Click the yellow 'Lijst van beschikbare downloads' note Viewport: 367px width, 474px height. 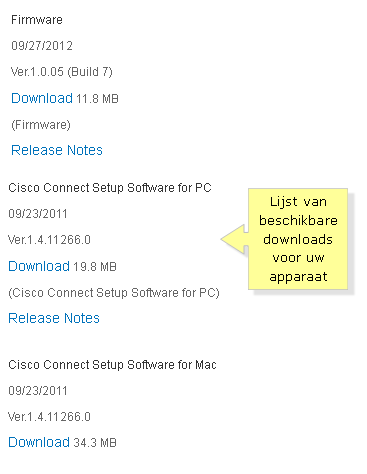[298, 239]
